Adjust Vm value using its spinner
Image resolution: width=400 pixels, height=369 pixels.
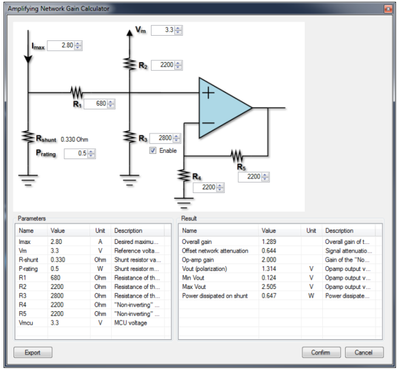(178, 30)
